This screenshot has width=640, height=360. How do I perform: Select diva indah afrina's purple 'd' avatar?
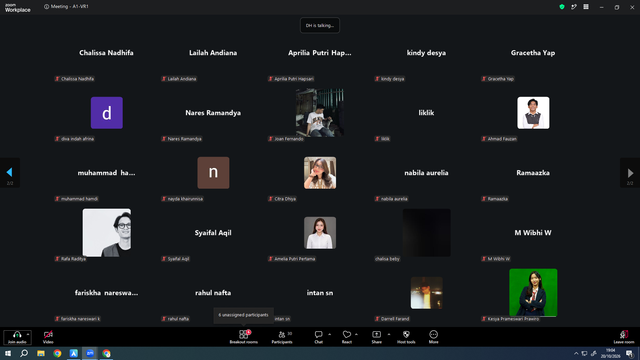107,113
